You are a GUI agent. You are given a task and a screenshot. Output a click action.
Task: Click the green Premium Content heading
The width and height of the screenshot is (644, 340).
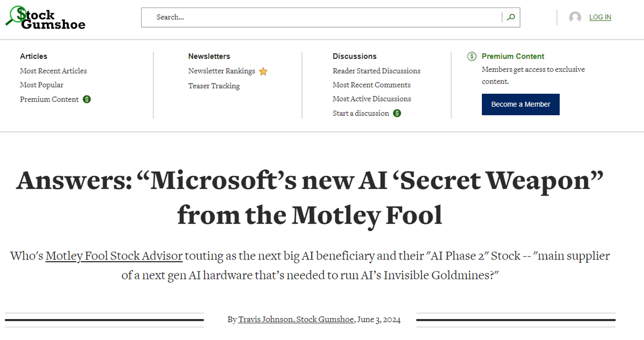point(513,56)
